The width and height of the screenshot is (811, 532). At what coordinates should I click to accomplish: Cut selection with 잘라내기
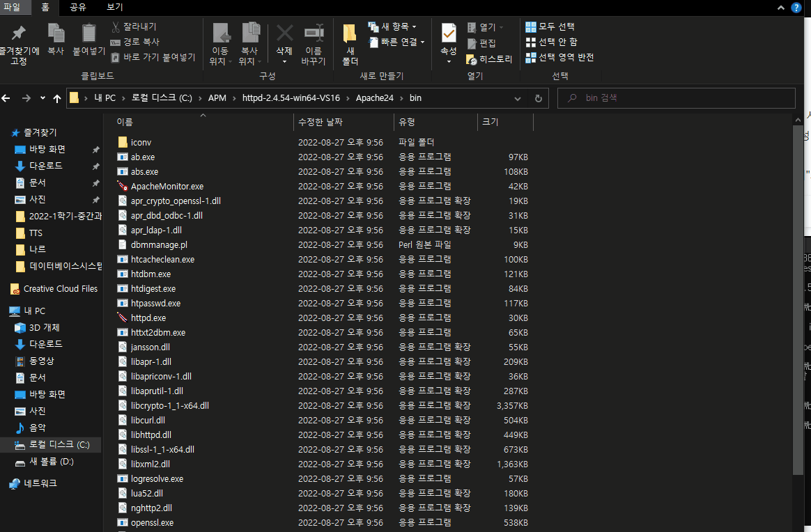pyautogui.click(x=134, y=26)
